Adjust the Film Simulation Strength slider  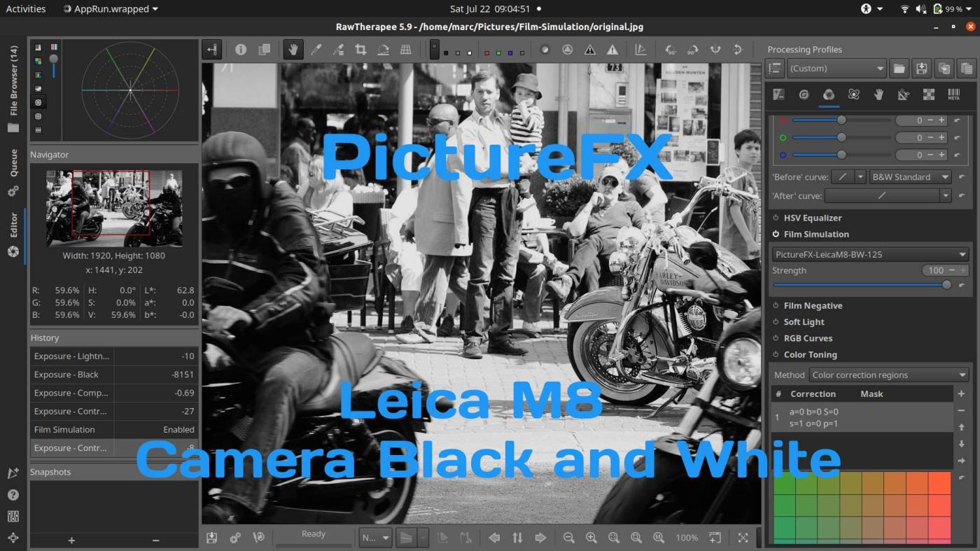[860, 285]
